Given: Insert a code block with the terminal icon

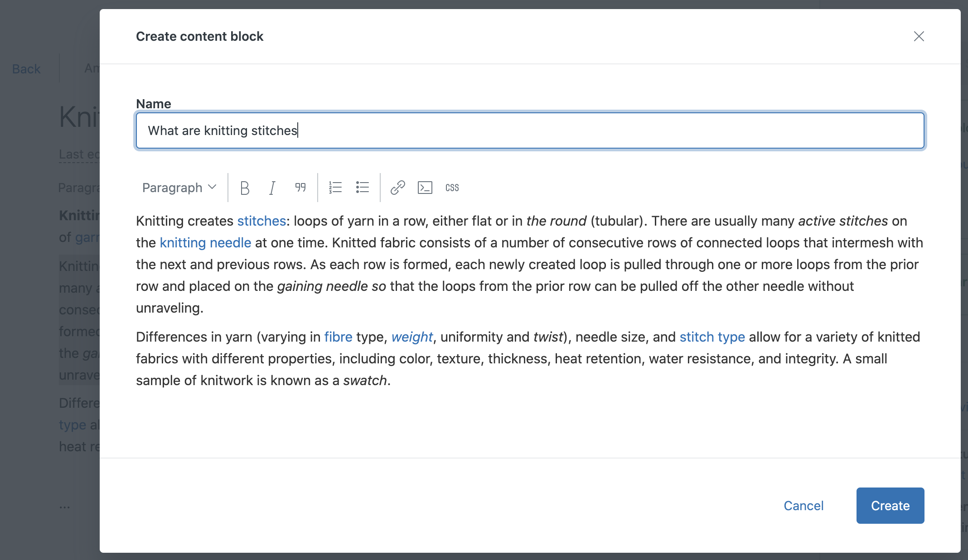Looking at the screenshot, I should pos(425,188).
